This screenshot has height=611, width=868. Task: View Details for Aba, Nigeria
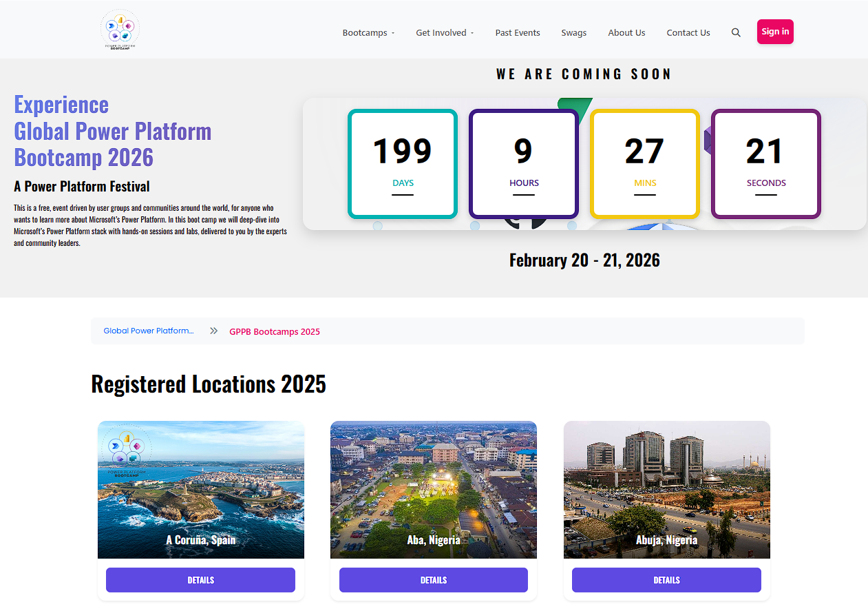(x=433, y=580)
